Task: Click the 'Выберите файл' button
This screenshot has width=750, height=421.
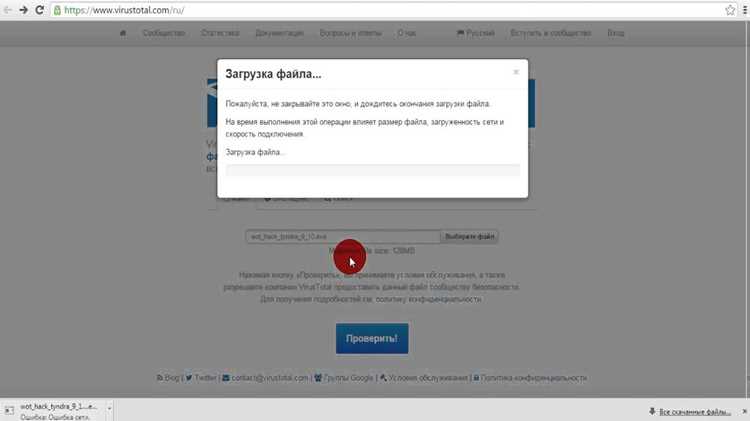Action: point(469,236)
